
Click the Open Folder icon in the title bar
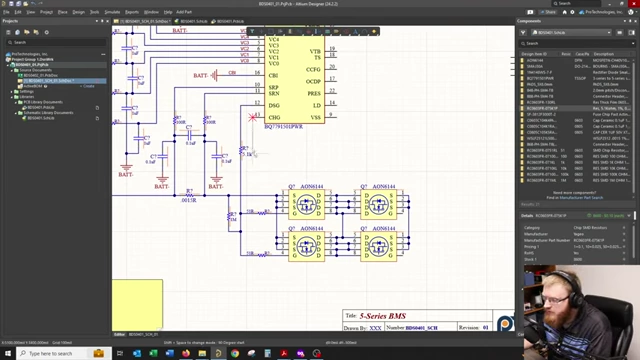(x=26, y=4)
